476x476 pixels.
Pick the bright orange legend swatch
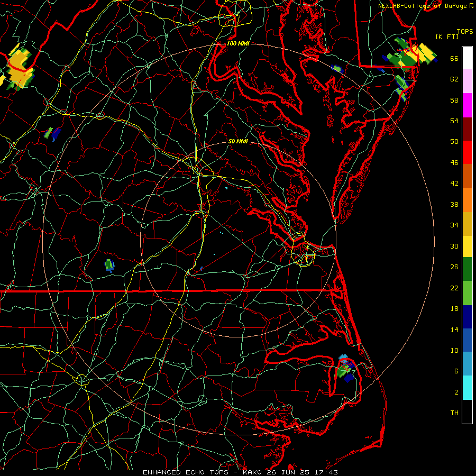pyautogui.click(x=467, y=200)
